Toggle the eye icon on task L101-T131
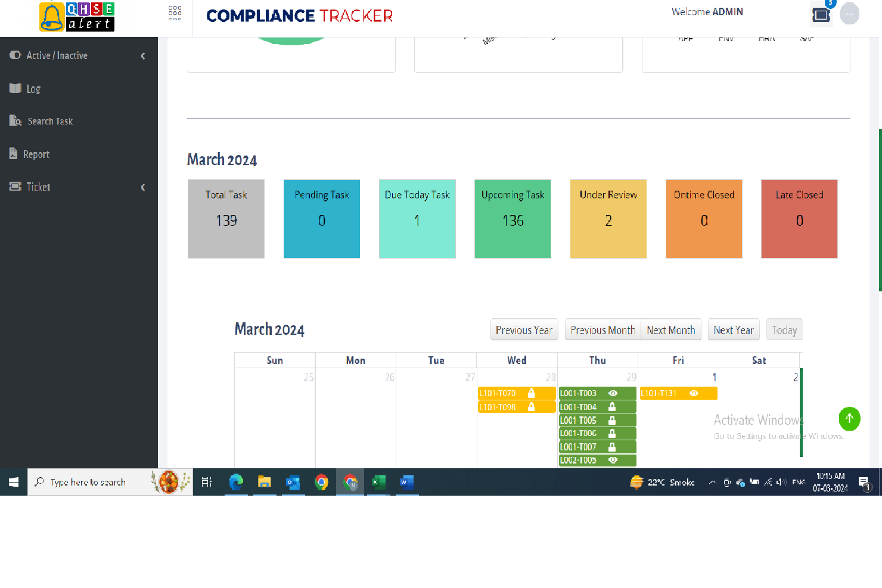The image size is (882, 588). click(694, 393)
